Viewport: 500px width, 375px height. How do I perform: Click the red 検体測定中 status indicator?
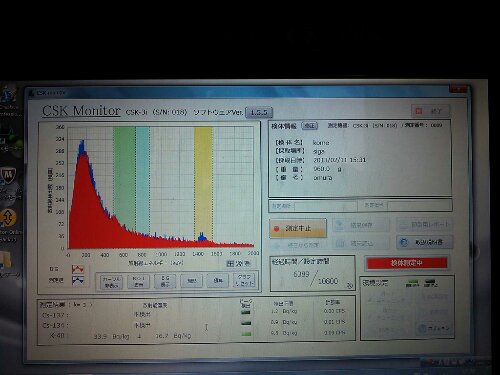[406, 263]
